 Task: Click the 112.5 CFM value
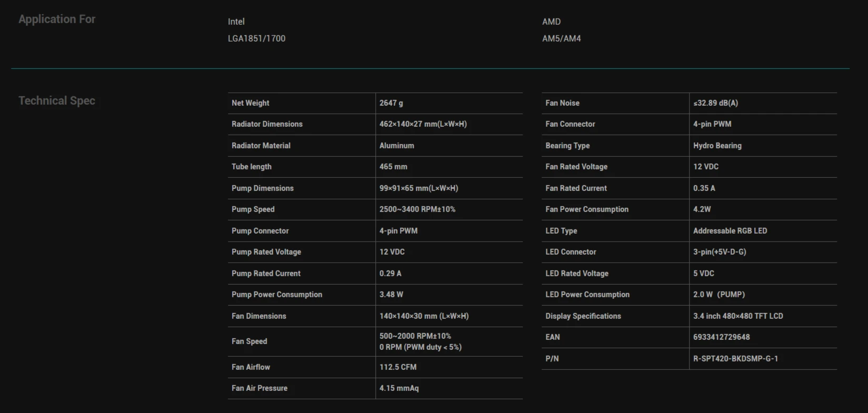(398, 367)
